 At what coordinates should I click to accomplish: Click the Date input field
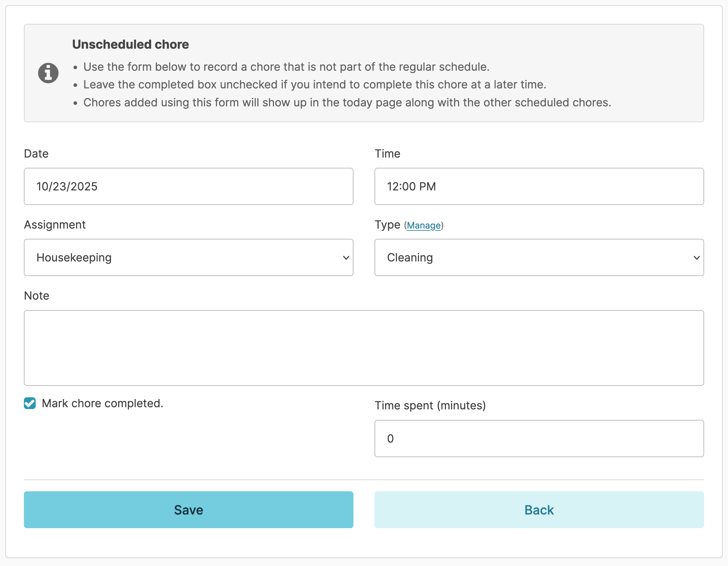coord(188,187)
